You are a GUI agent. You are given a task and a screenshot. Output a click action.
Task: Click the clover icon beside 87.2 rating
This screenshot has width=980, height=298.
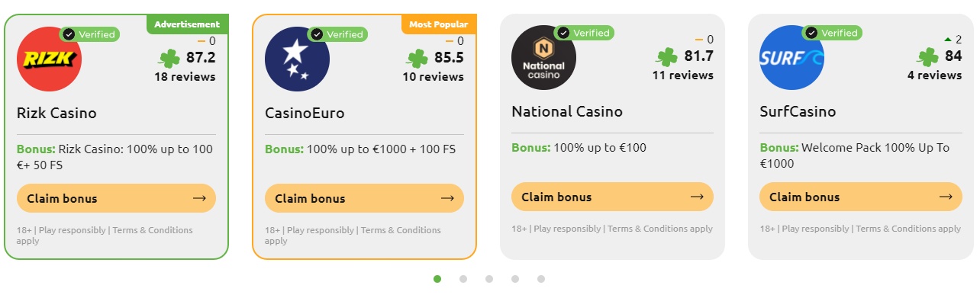pos(169,58)
